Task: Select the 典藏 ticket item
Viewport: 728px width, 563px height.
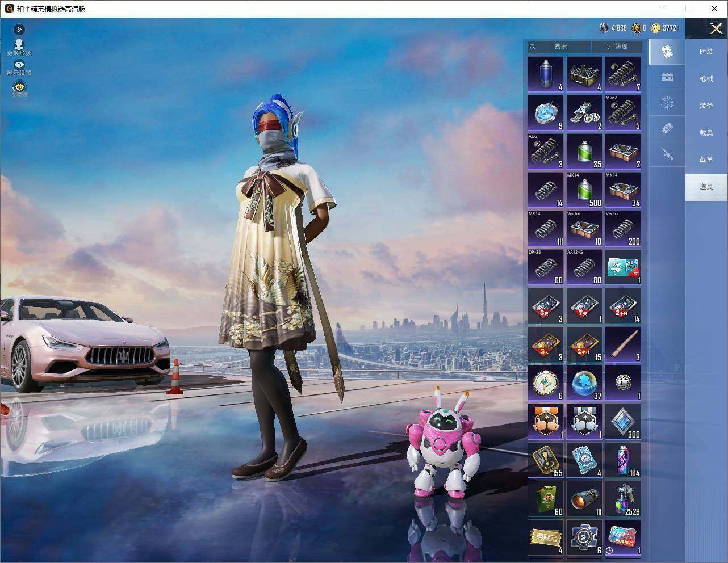Action: [546, 537]
